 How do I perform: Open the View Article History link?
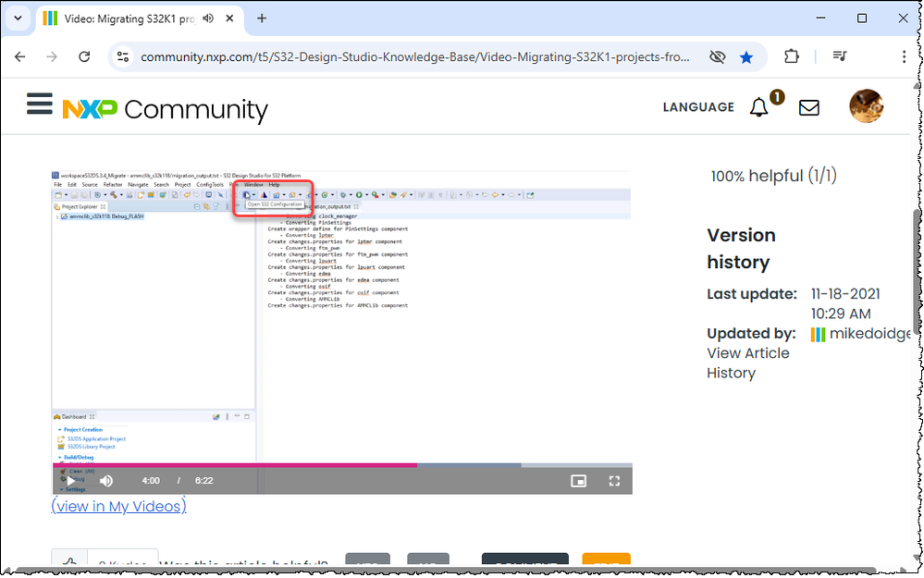748,363
